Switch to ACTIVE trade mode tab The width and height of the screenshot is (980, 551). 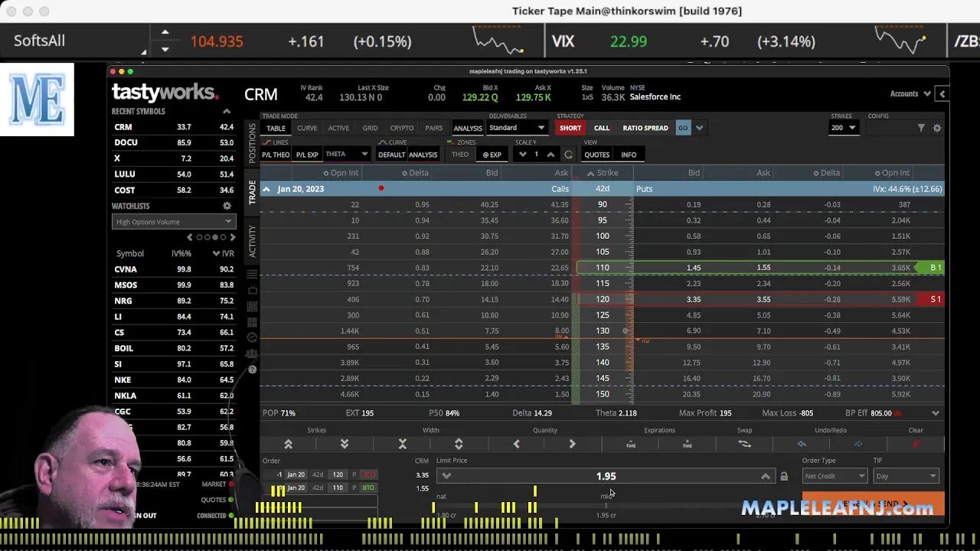[x=338, y=128]
